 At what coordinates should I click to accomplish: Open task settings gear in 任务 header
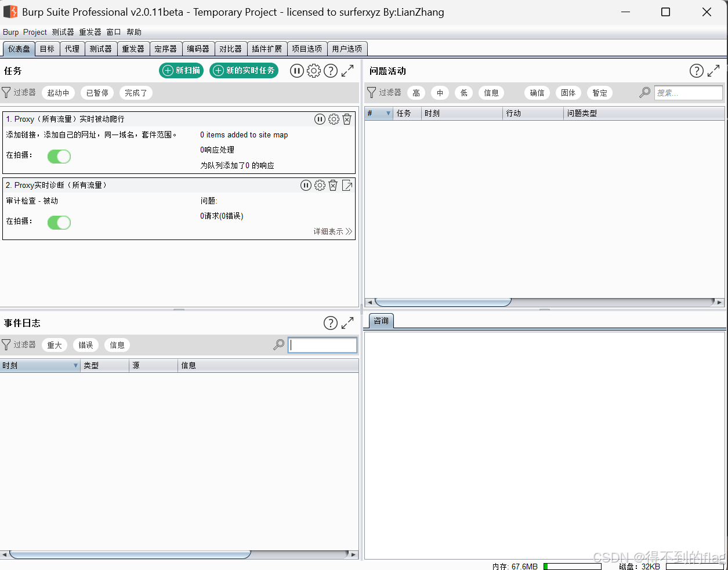point(313,71)
